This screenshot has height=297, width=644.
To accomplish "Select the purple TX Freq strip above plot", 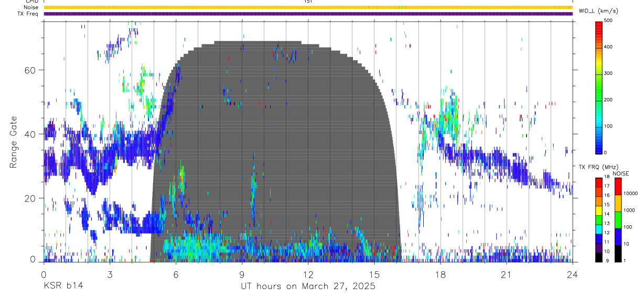I will click(x=308, y=14).
